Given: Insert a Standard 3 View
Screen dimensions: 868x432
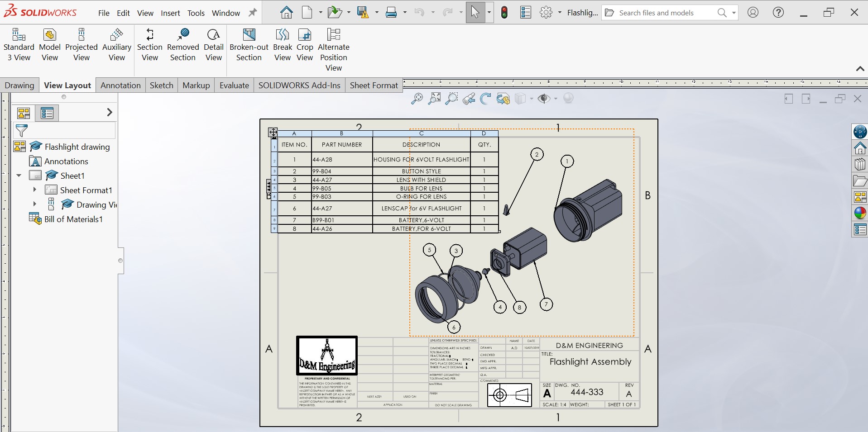Looking at the screenshot, I should [19, 45].
